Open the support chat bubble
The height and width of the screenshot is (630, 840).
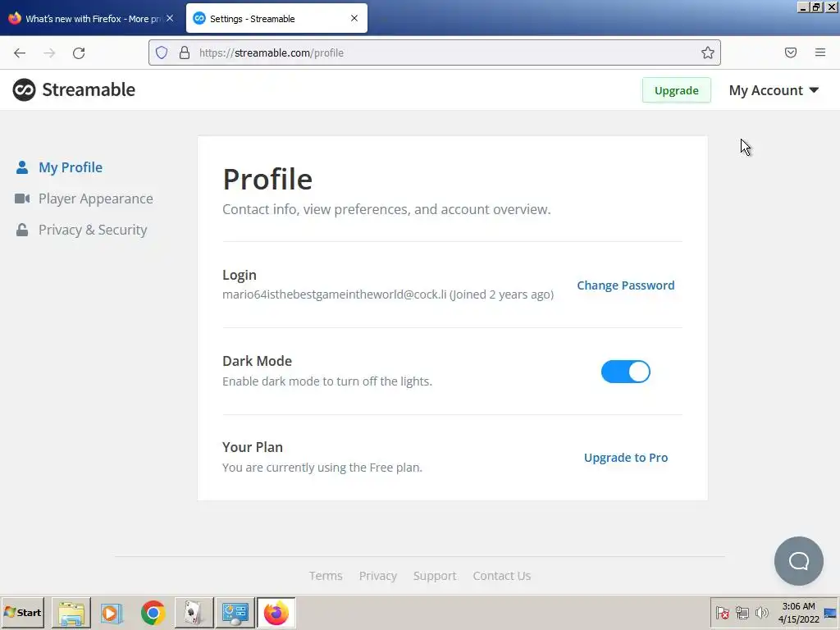(x=799, y=561)
